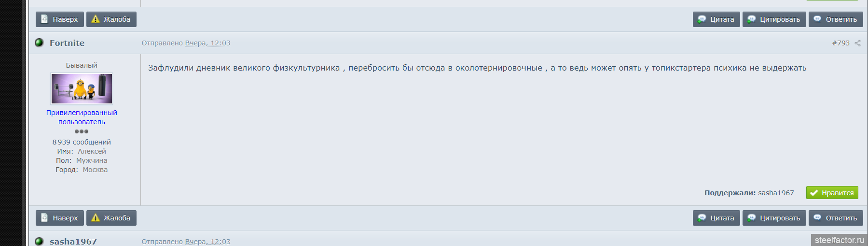The width and height of the screenshot is (868, 246).
Task: Click Цитировать under Fortnite's post
Action: click(774, 218)
